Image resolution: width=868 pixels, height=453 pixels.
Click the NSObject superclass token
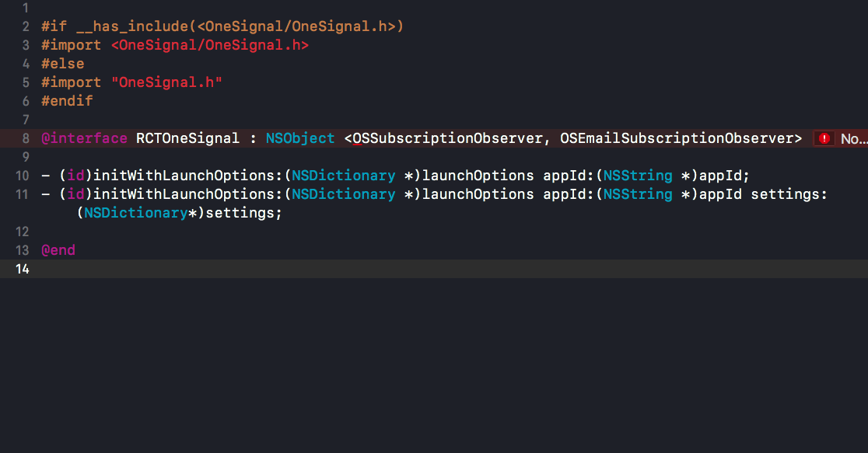[300, 138]
